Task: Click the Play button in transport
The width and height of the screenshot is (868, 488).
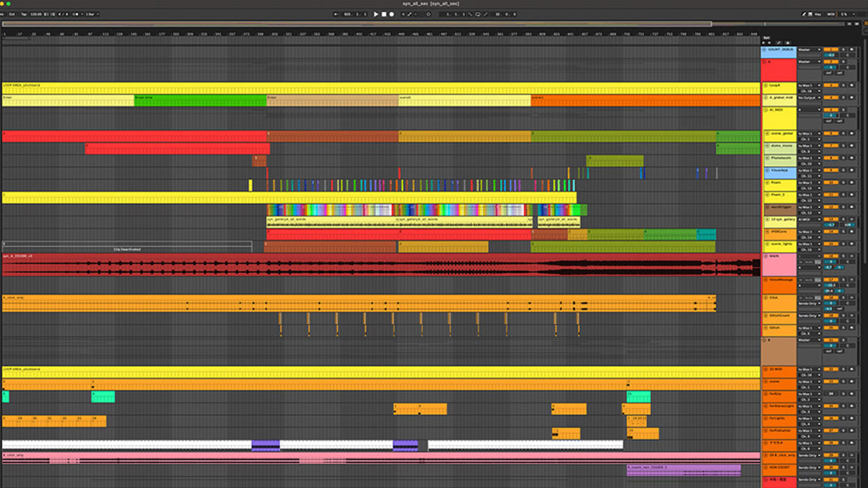Action: coord(376,14)
